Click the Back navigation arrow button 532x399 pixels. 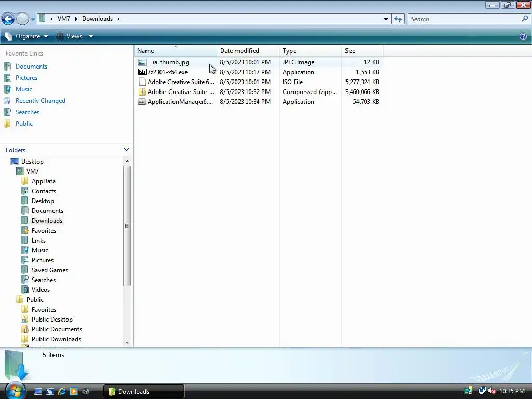8,19
